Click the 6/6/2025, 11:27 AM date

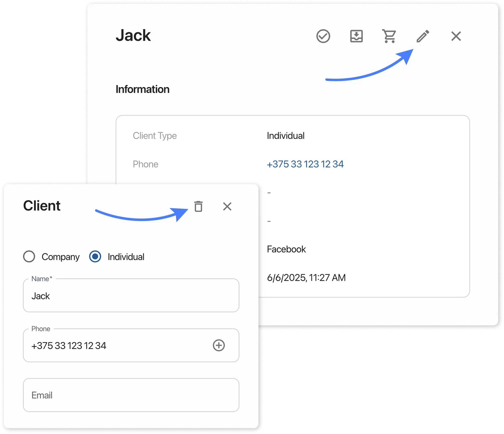tap(306, 278)
